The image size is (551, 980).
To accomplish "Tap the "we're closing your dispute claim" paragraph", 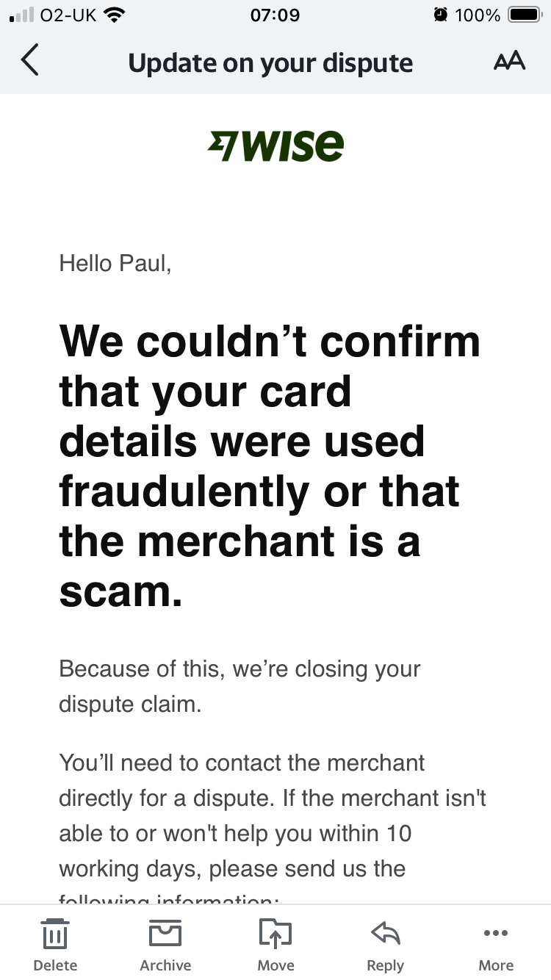I will (240, 686).
